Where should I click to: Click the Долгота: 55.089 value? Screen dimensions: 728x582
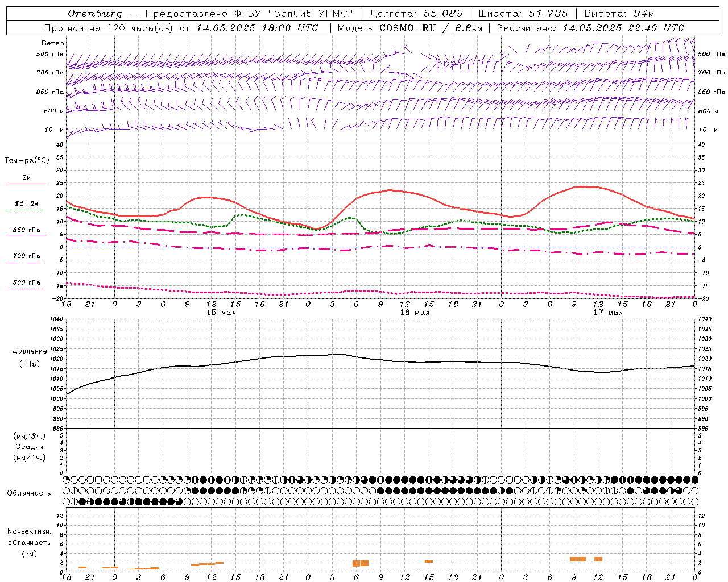[x=416, y=14]
